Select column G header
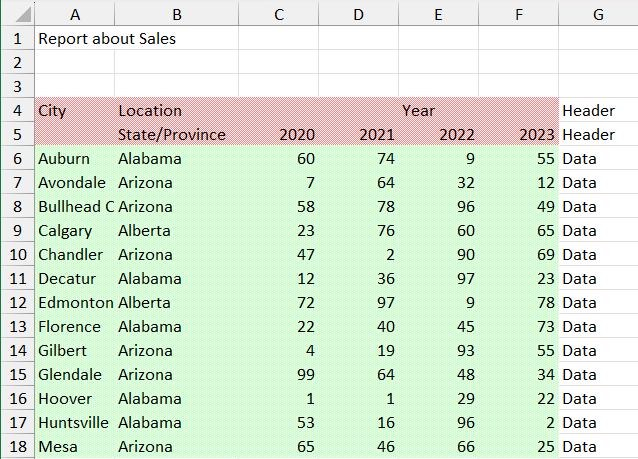 [598, 14]
